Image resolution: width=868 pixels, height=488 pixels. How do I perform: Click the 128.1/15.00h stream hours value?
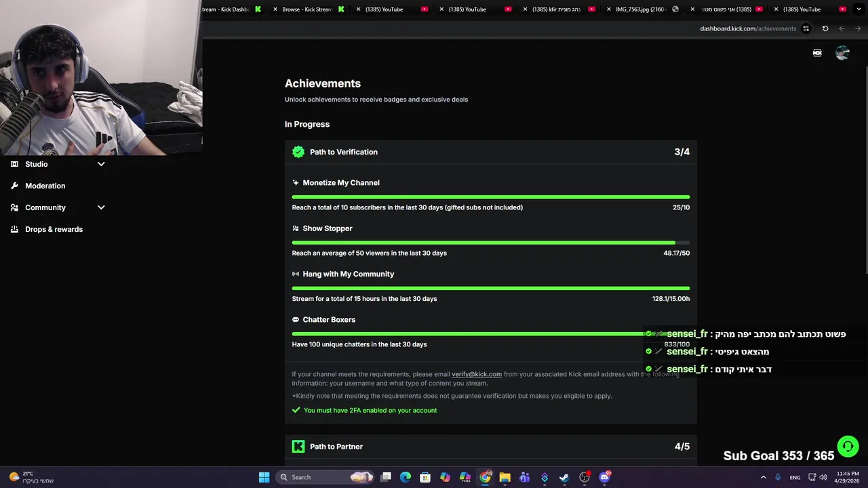tap(671, 298)
